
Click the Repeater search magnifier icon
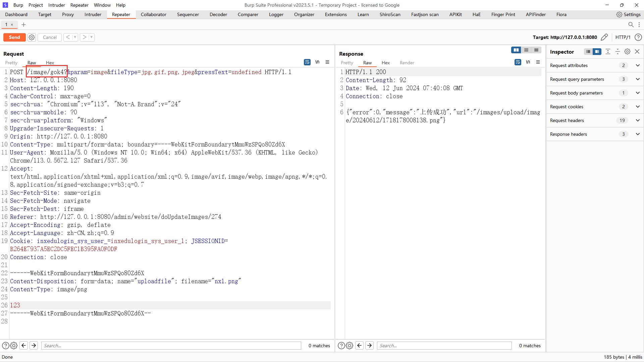click(x=631, y=24)
